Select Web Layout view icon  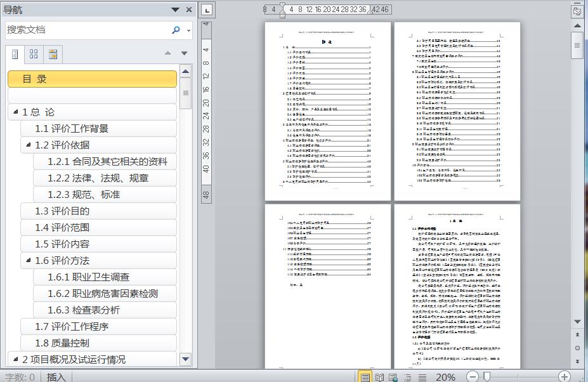[x=393, y=377]
